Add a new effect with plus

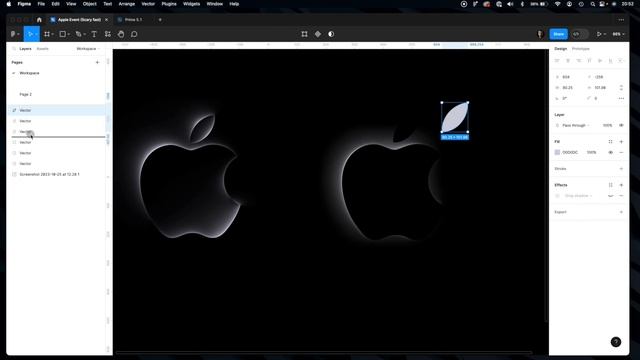[621, 185]
